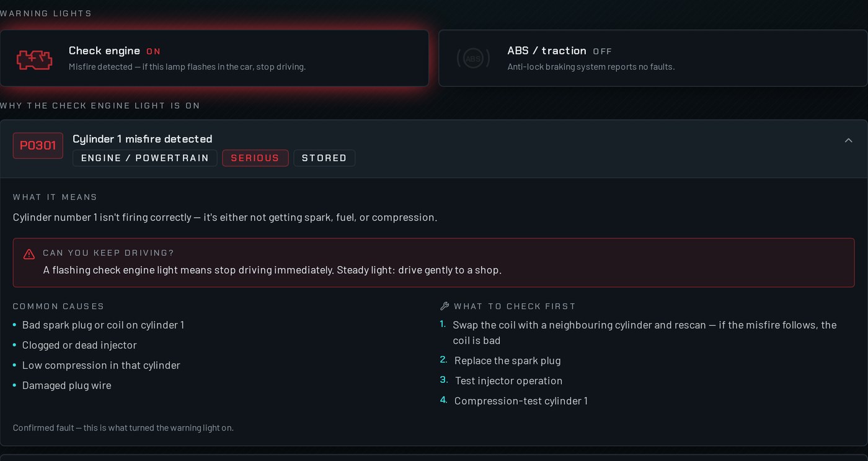The image size is (868, 461).
Task: Open the Check engine warning card
Action: 215,58
